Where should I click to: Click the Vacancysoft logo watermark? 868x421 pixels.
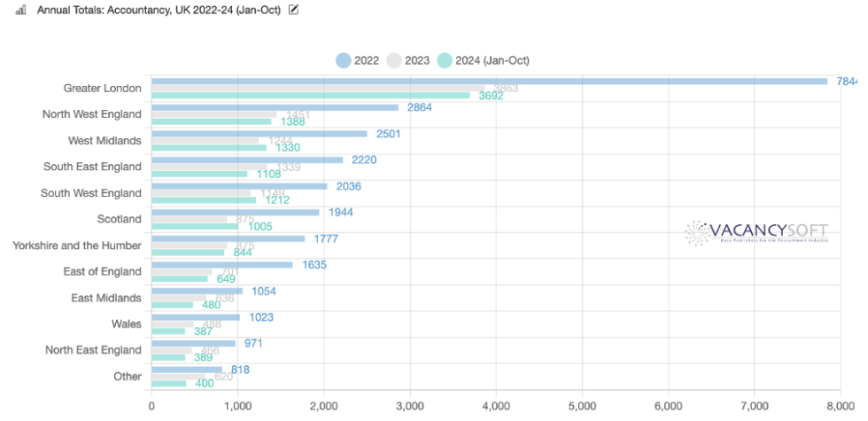click(x=756, y=233)
